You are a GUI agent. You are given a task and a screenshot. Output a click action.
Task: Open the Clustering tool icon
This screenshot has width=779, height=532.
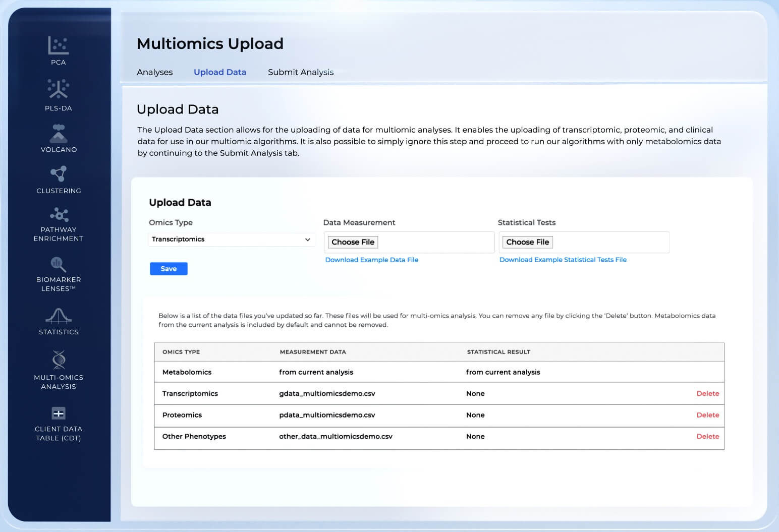[59, 174]
